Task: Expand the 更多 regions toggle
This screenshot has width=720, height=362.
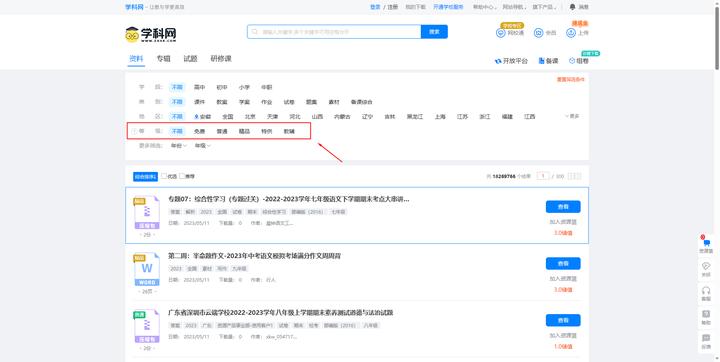Action: tap(572, 116)
